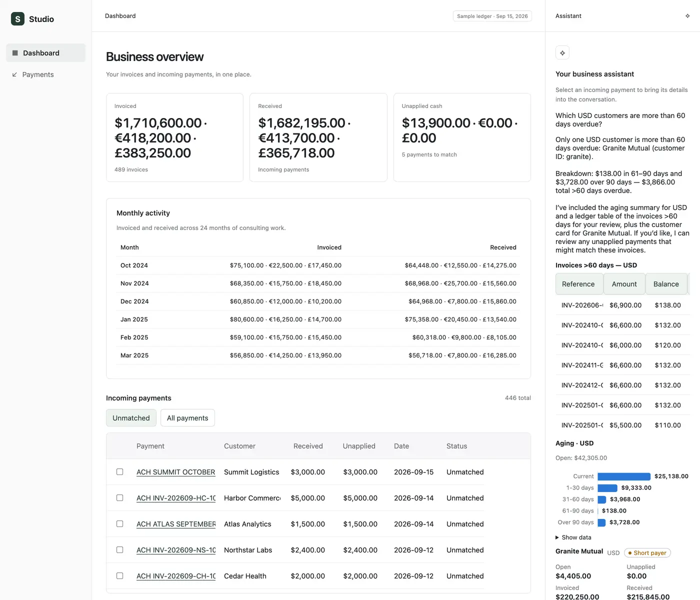Click the Open: $42,305.00 aging text
This screenshot has height=600, width=700.
581,458
